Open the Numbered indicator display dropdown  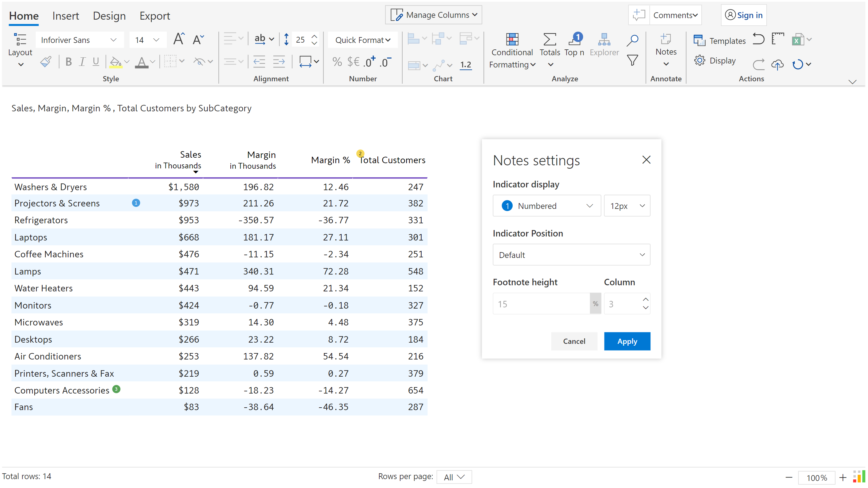point(547,206)
